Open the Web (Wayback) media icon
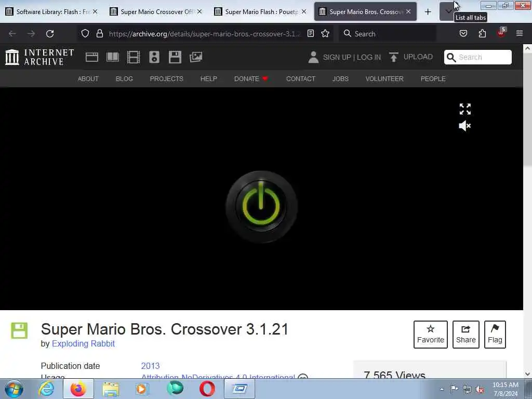 coord(91,57)
